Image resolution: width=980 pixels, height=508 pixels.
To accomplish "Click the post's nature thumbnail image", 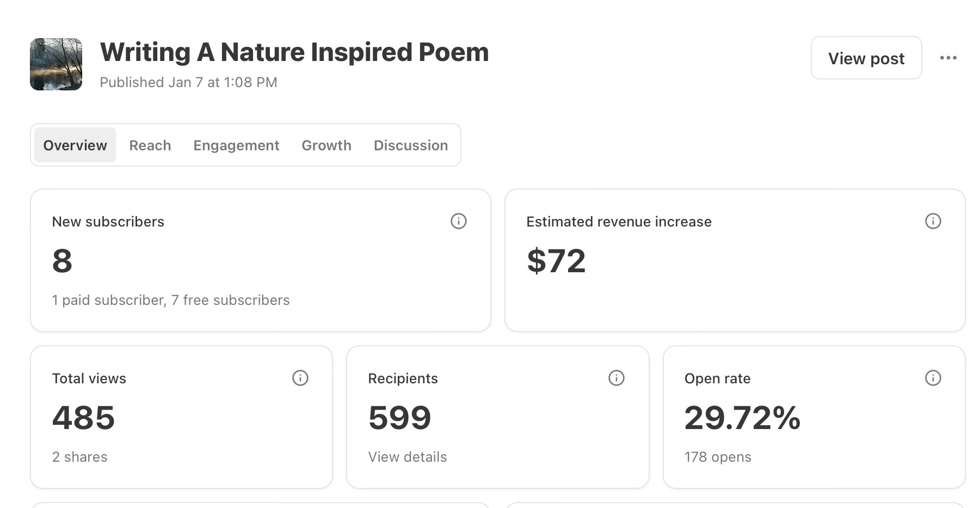I will 56,64.
